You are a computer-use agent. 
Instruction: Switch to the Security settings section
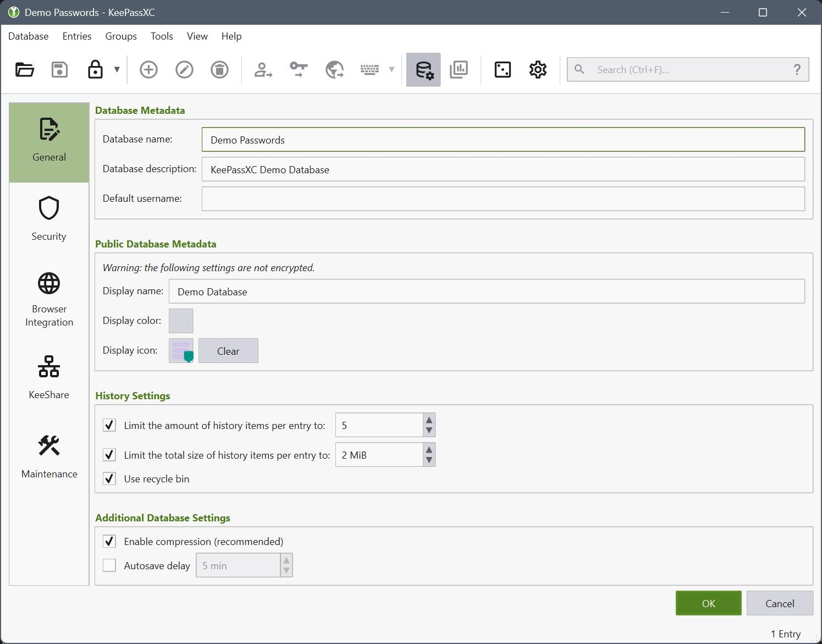49,219
